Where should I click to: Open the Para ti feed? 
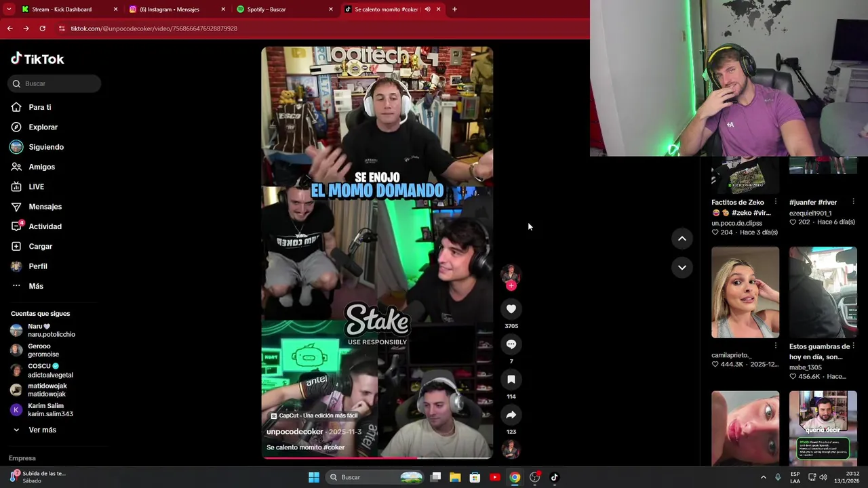(39, 107)
